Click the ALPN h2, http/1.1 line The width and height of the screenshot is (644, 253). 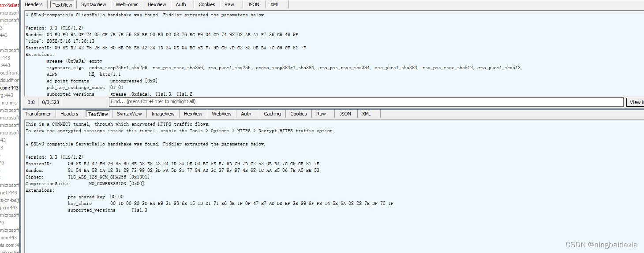[84, 74]
